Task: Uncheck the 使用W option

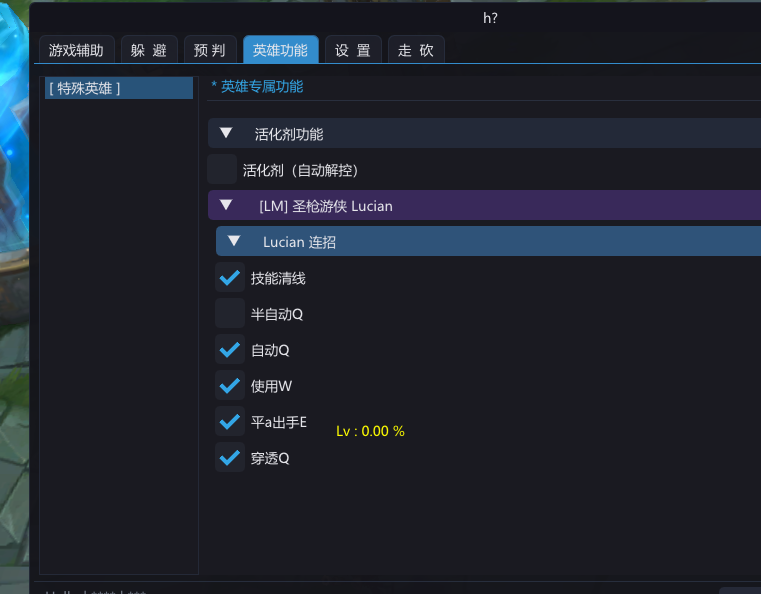Action: (x=230, y=386)
